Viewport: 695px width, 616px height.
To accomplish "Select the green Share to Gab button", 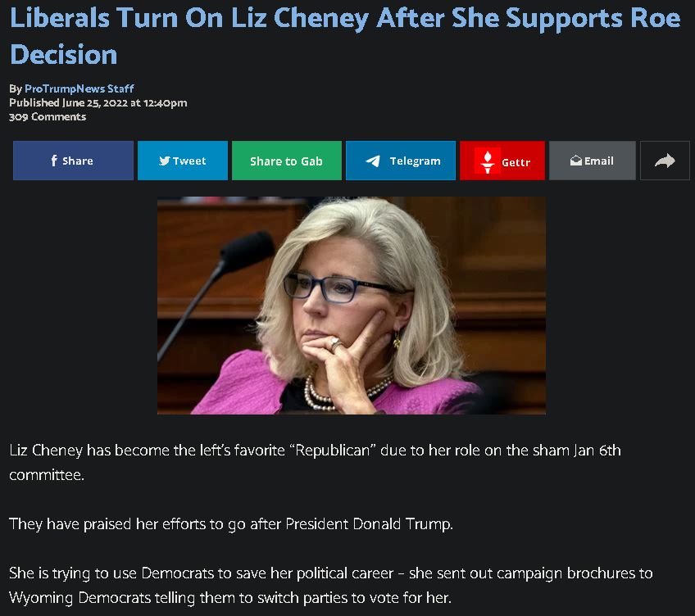I will pos(286,161).
